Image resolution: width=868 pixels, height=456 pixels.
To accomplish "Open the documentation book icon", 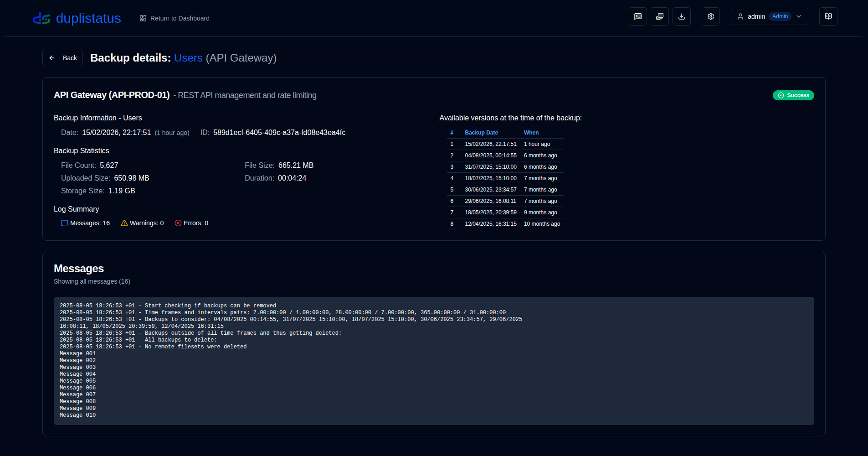I will coord(828,16).
